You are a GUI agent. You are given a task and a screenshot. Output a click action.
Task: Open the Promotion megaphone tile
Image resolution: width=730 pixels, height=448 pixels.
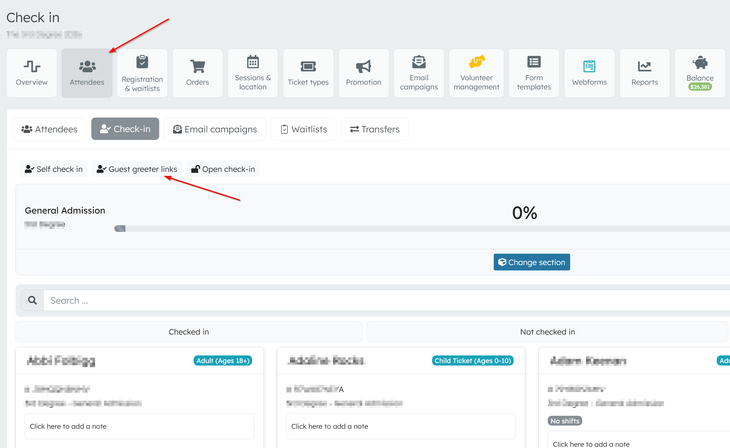364,73
